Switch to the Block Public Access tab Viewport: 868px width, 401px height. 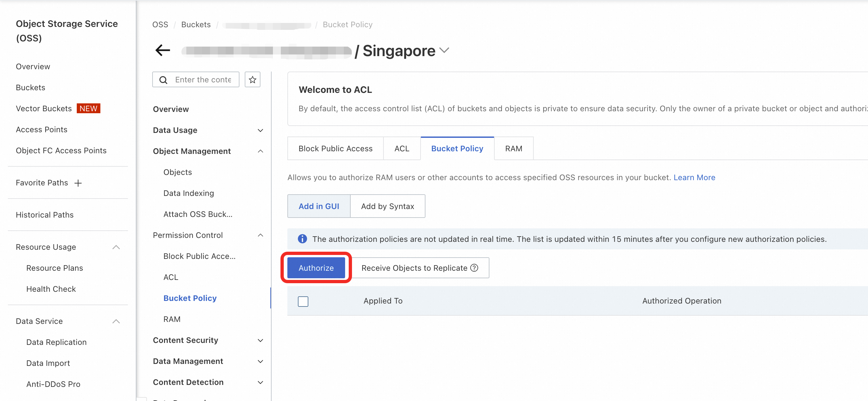(335, 149)
